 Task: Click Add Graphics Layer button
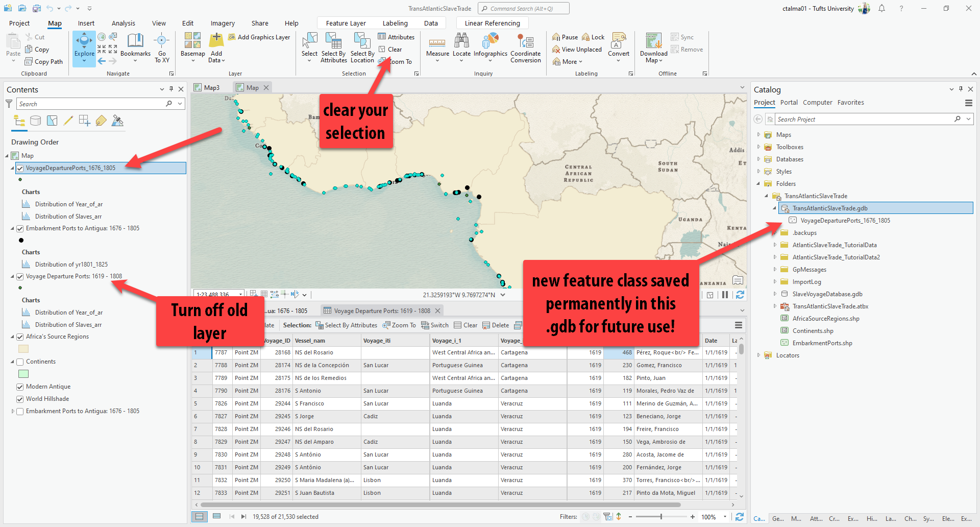click(x=259, y=37)
